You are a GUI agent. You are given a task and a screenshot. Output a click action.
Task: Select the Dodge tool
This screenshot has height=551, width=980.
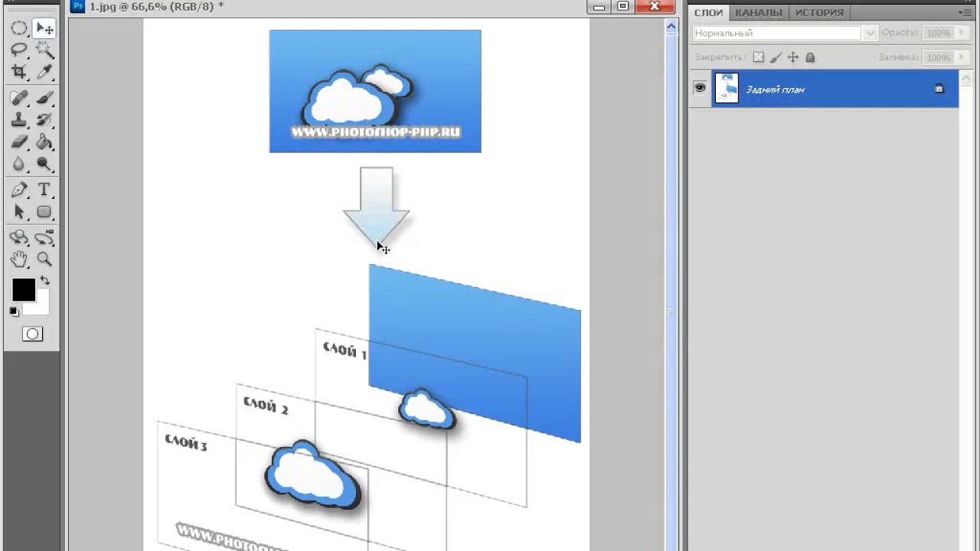pos(44,164)
